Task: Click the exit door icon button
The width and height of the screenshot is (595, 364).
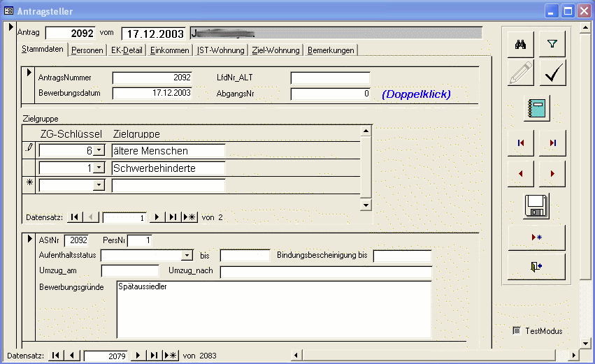Action: [x=536, y=266]
